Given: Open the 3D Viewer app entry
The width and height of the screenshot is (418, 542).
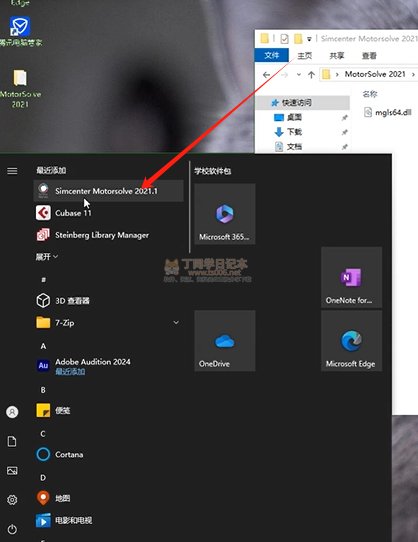Looking at the screenshot, I should coord(108,301).
